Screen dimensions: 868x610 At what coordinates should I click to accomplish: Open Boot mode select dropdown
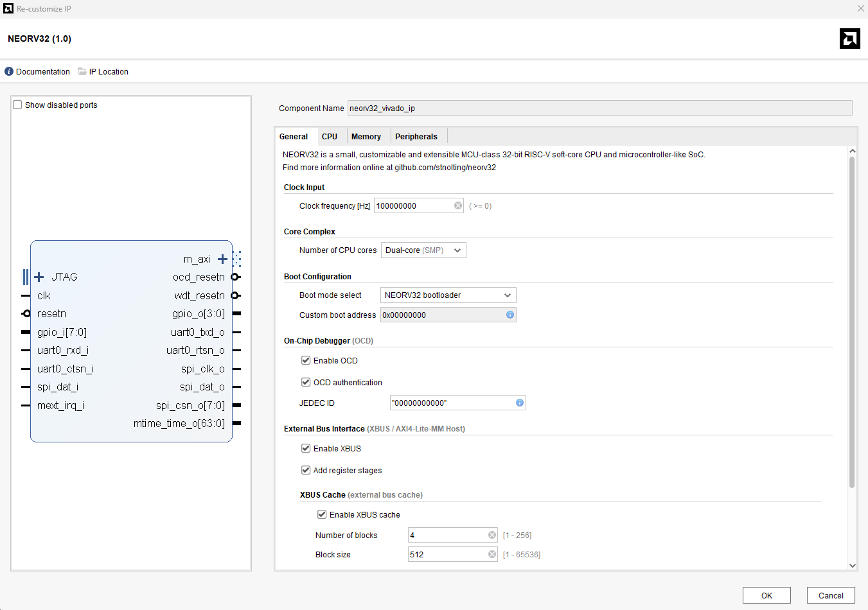tap(448, 295)
